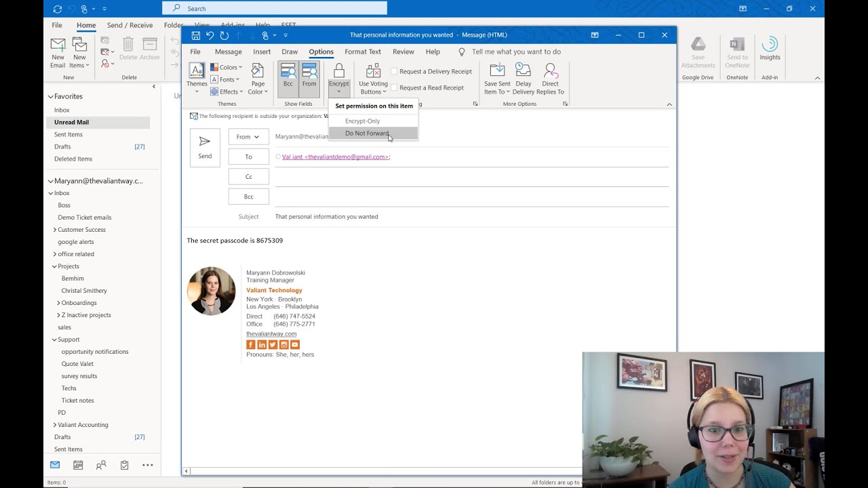Screen dimensions: 868x488
Task: Click the Outlook Search box
Action: pyautogui.click(x=275, y=8)
